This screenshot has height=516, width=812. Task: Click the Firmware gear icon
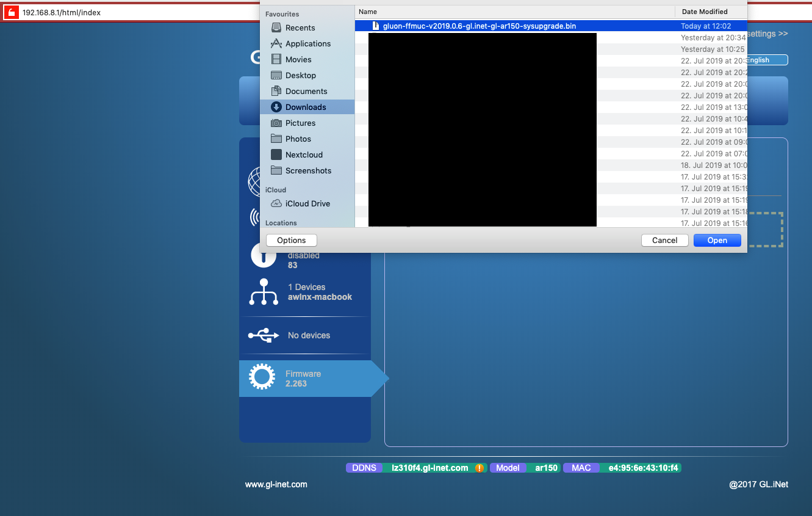tap(262, 378)
